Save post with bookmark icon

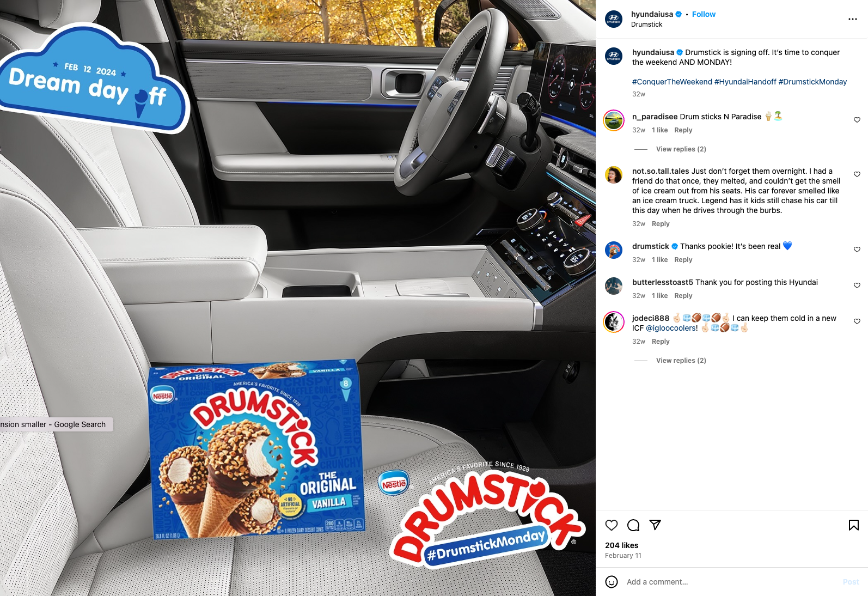tap(854, 525)
